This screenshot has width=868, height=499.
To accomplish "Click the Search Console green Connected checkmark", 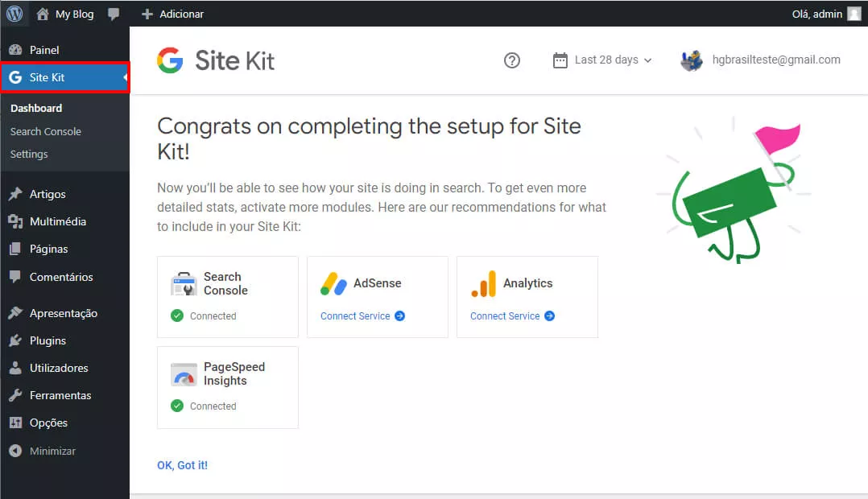I will point(177,315).
